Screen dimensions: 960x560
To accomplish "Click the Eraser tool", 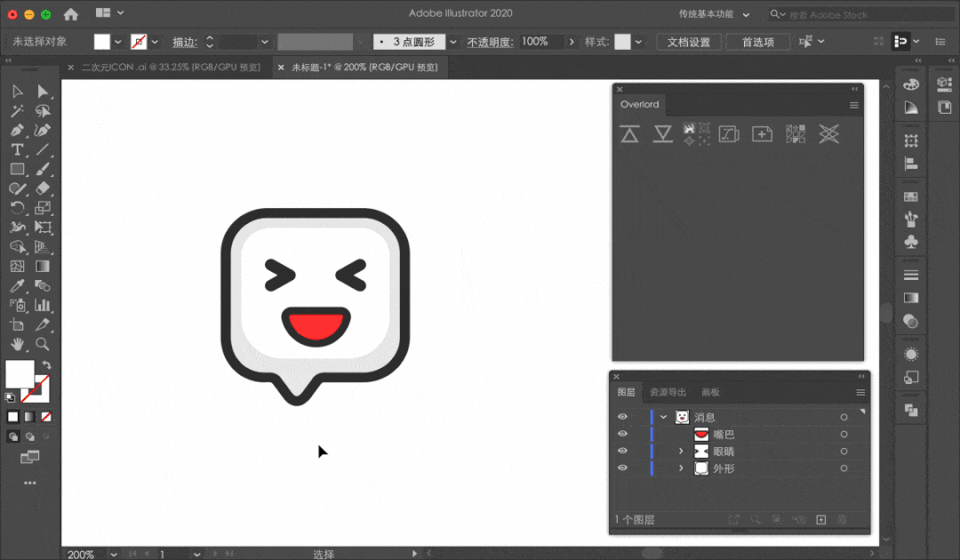I will click(x=43, y=188).
